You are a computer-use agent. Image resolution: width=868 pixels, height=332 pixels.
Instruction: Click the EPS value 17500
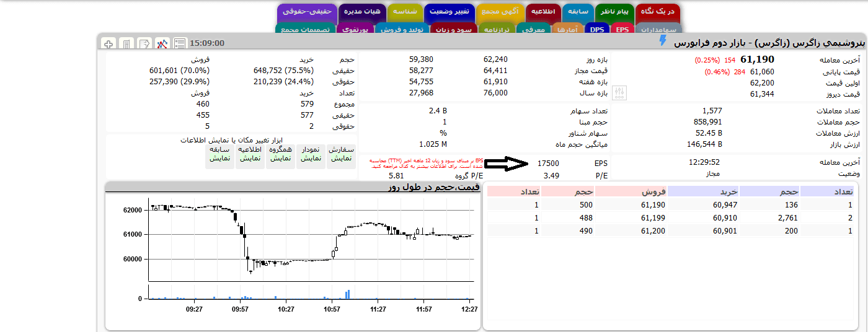(548, 164)
